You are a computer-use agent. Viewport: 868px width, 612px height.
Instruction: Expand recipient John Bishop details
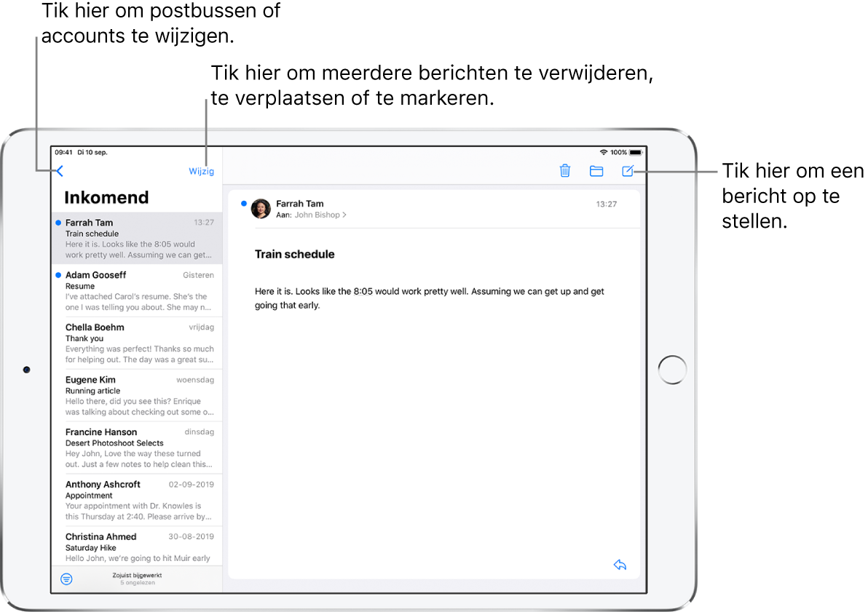pos(320,215)
